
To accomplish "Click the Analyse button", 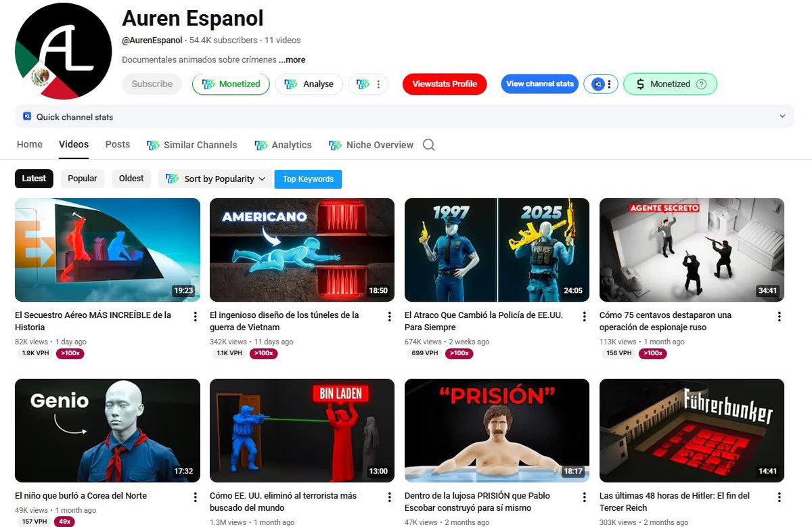I will [309, 84].
